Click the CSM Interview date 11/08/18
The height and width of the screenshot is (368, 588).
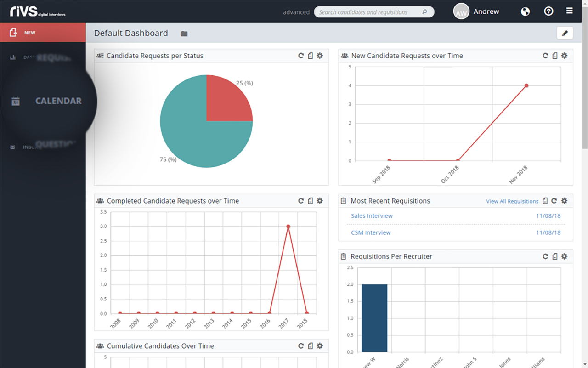pos(548,232)
